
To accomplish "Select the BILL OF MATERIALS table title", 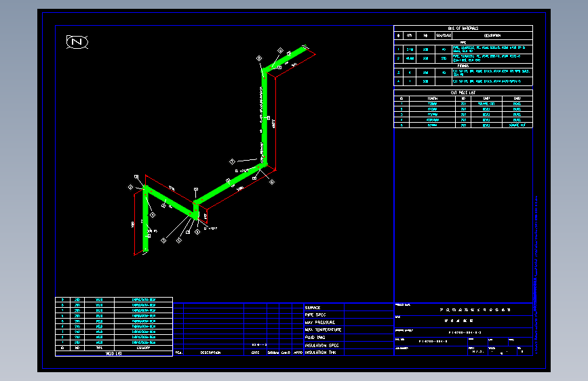I will pyautogui.click(x=463, y=28).
